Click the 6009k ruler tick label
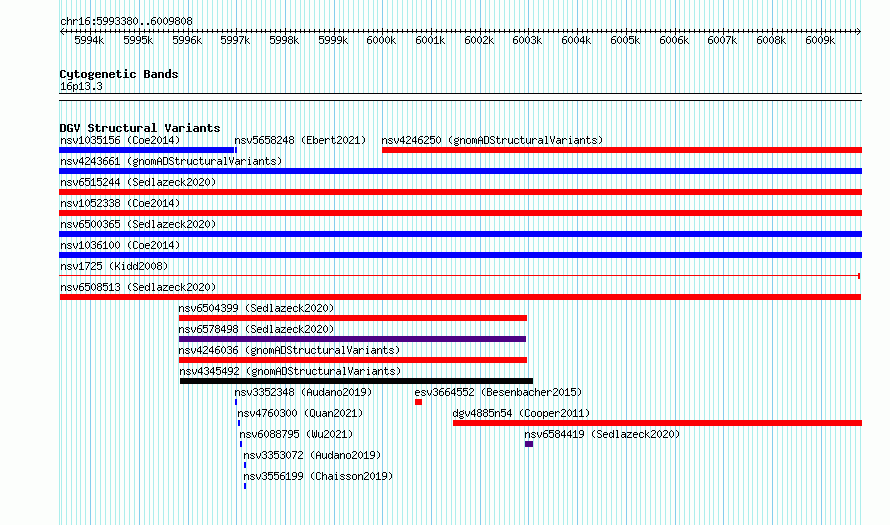This screenshot has width=890, height=525. (820, 41)
